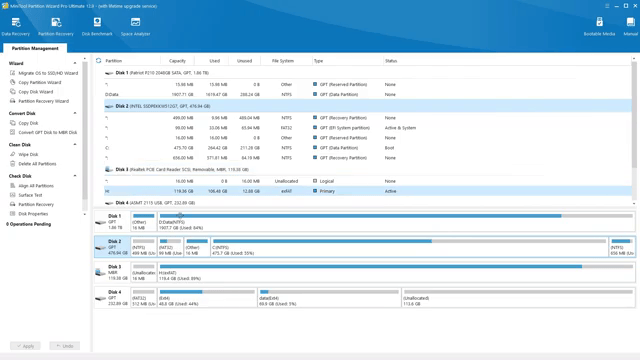Start Migrate OS to SSD/HD Wizard
This screenshot has width=640, height=360.
pos(44,73)
